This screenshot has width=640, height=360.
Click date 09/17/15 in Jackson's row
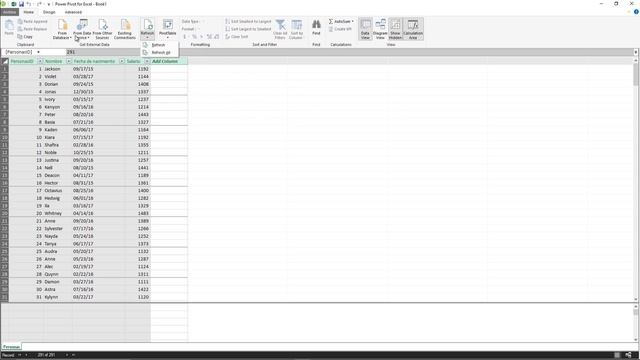[98, 69]
